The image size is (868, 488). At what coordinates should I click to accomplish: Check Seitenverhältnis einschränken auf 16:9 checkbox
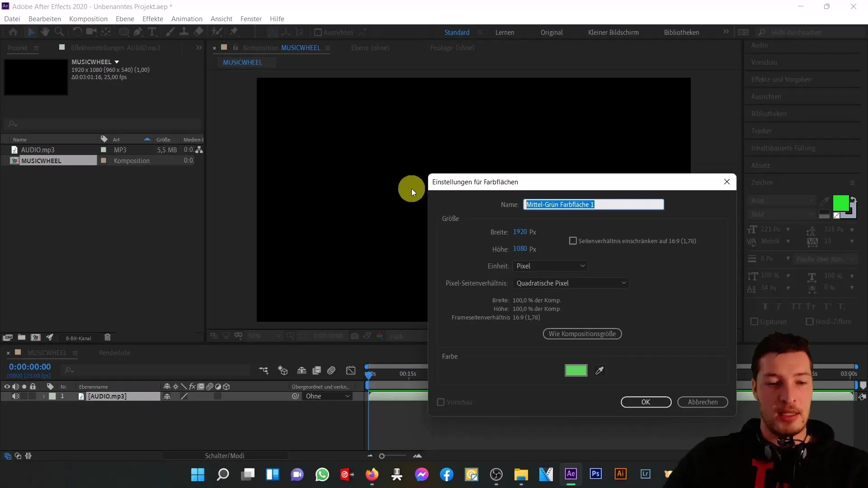[573, 241]
